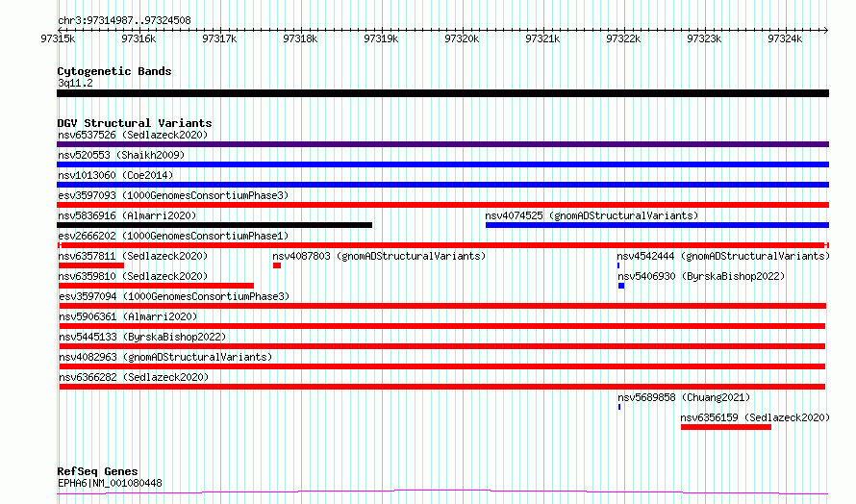
Task: Open esv3597094 (1000GenomesConsortiumPhase3) label
Action: tap(174, 296)
